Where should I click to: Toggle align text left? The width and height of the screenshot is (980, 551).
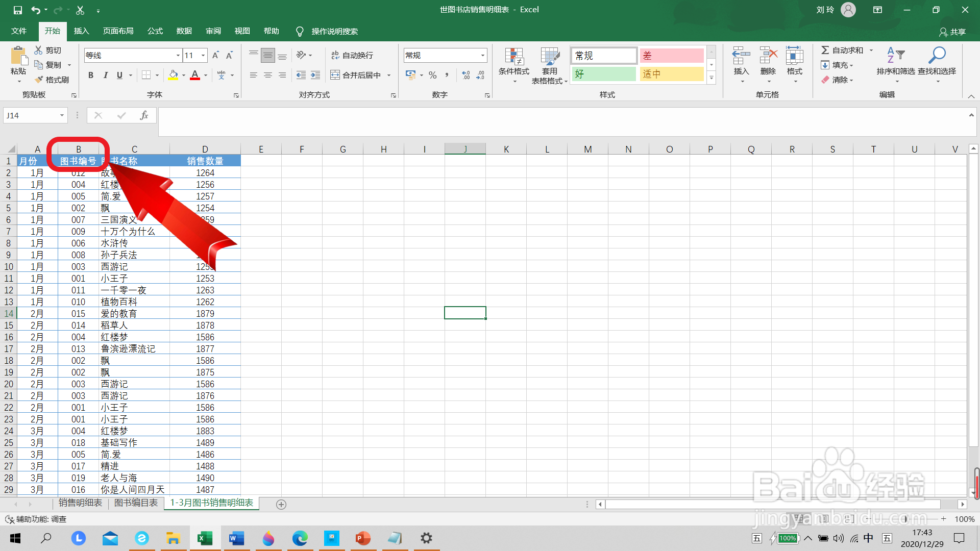coord(253,75)
